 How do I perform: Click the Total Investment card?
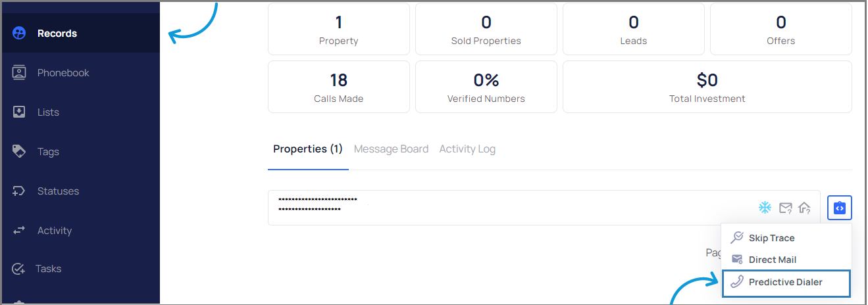[x=707, y=87]
